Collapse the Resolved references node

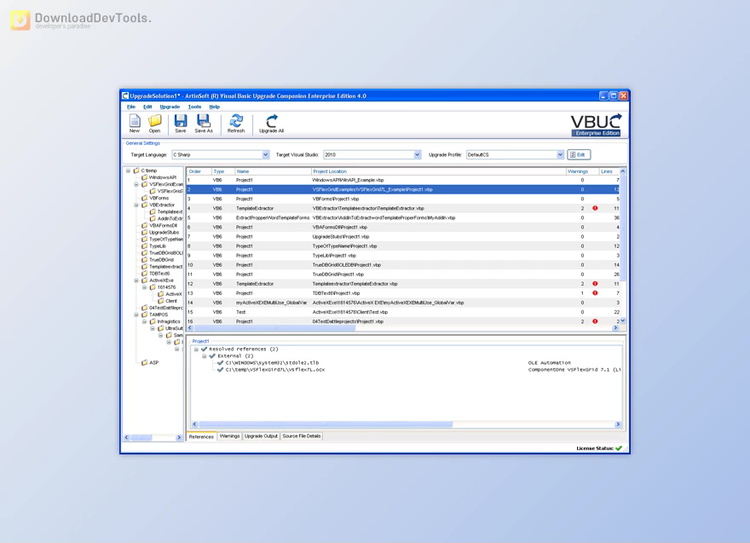[196, 349]
